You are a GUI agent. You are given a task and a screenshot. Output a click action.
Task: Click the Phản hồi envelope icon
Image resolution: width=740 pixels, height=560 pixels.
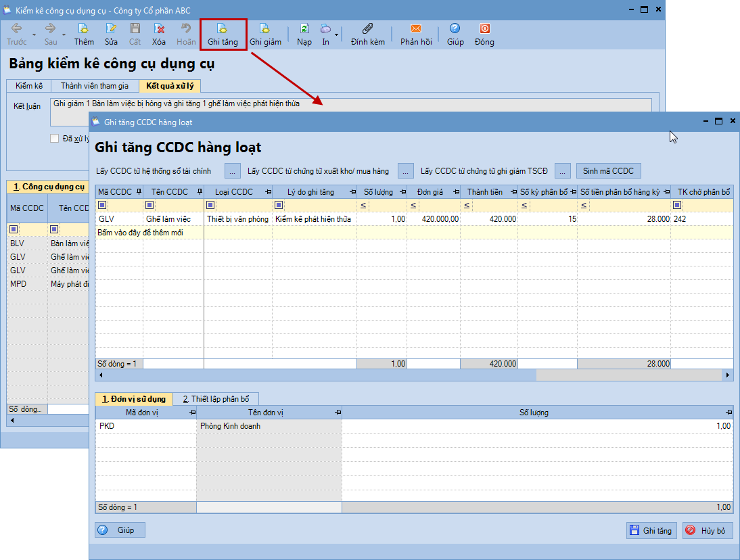[x=416, y=34]
